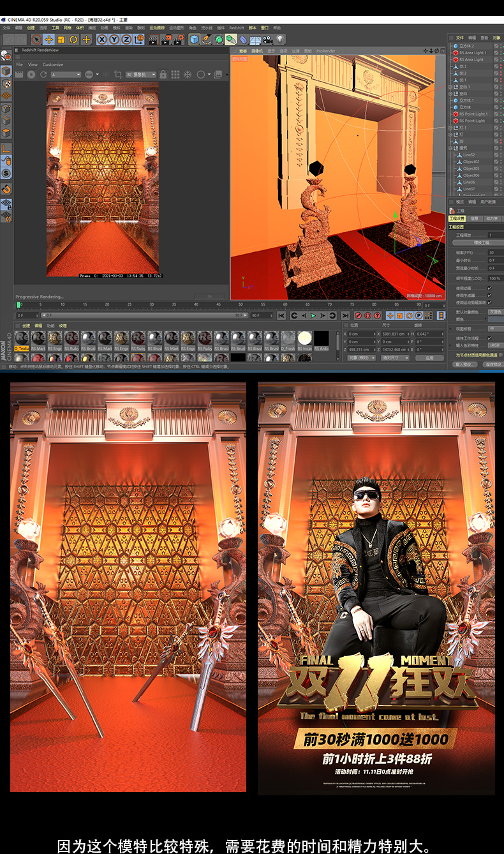Click record keyframe red button
The image size is (504, 854).
click(x=358, y=315)
